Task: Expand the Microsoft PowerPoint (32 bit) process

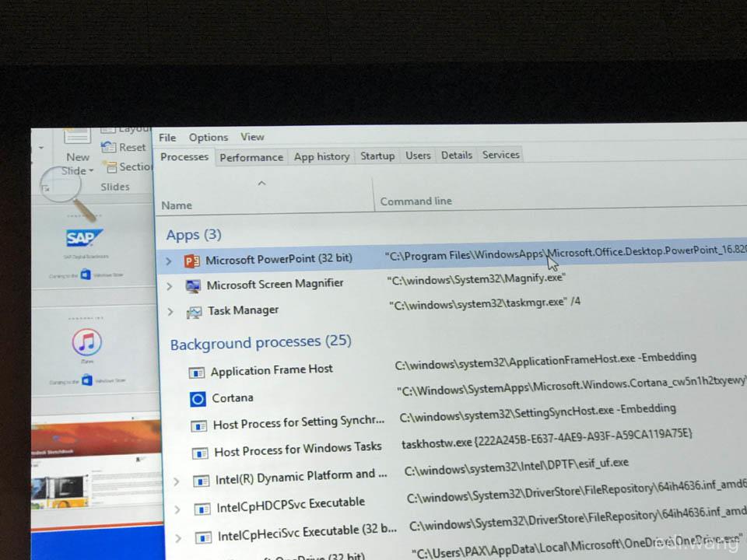Action: [x=168, y=261]
